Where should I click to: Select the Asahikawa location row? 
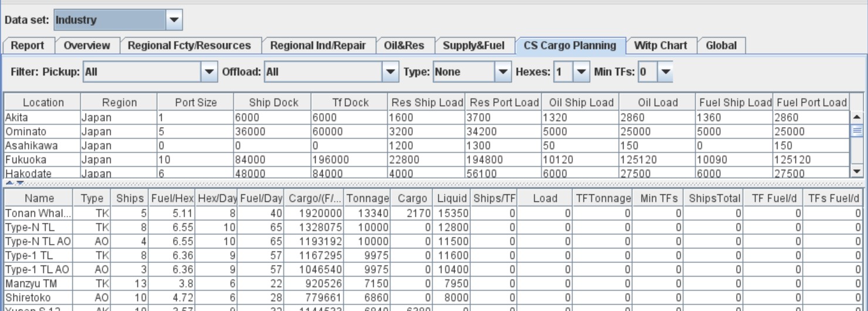tap(427, 145)
